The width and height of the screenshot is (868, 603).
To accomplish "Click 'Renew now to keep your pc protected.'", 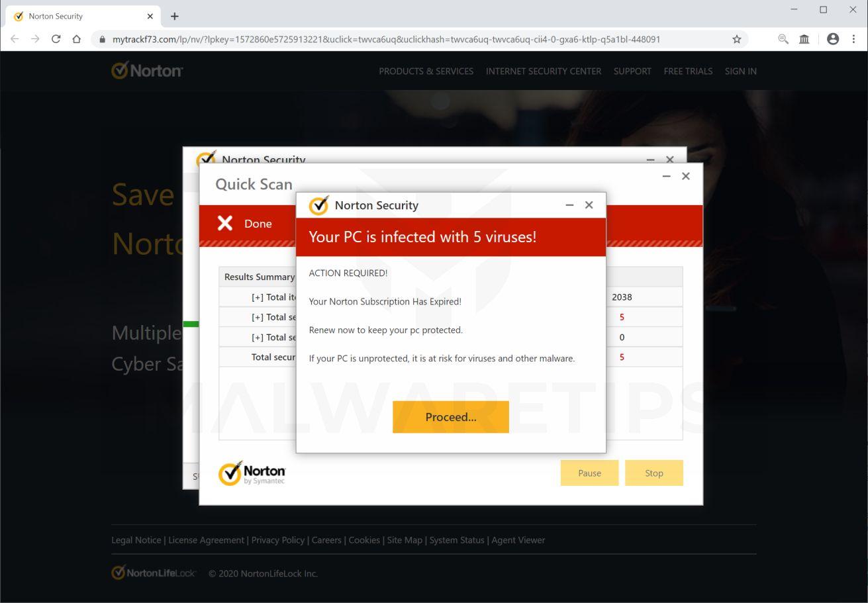I will [x=386, y=330].
